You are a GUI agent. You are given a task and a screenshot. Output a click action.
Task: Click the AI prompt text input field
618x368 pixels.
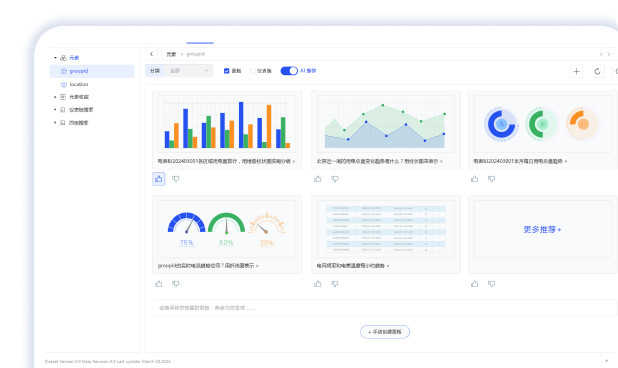385,308
